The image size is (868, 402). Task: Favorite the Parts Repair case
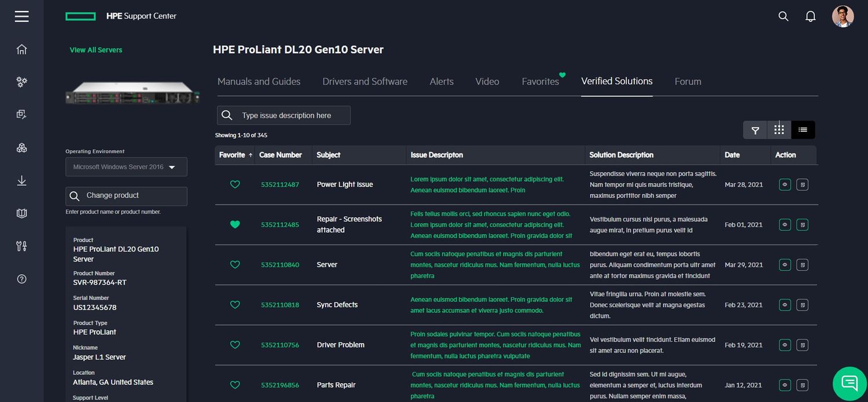235,385
